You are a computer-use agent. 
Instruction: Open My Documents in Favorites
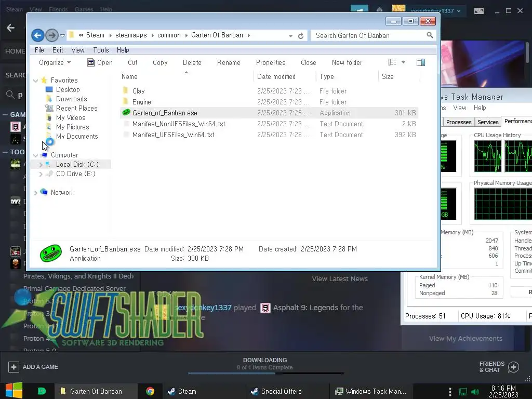click(77, 136)
